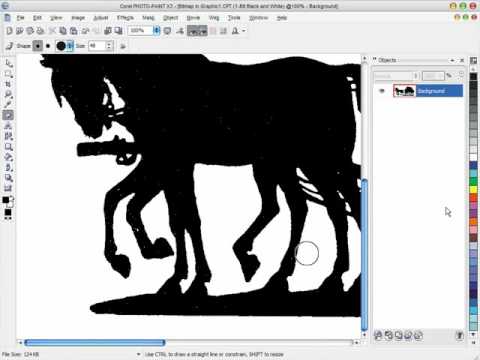Click the vertical scrollbar thumb
This screenshot has height=360, width=480.
point(364,255)
